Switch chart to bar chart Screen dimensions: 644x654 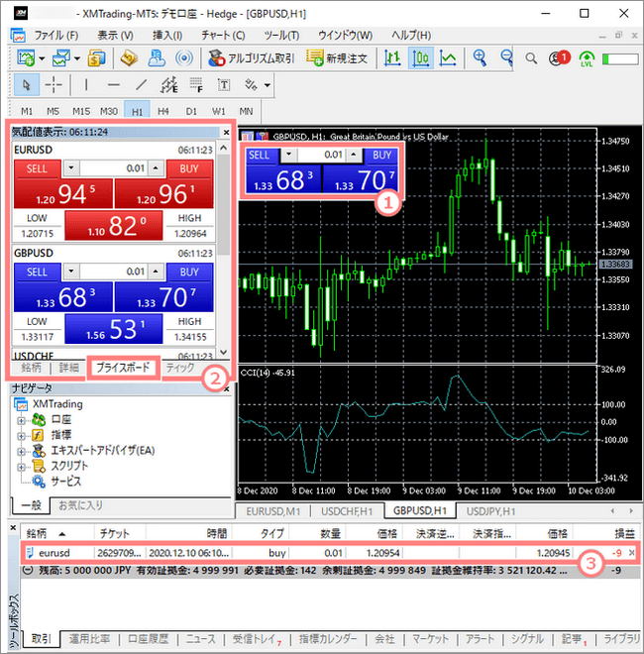(392, 58)
